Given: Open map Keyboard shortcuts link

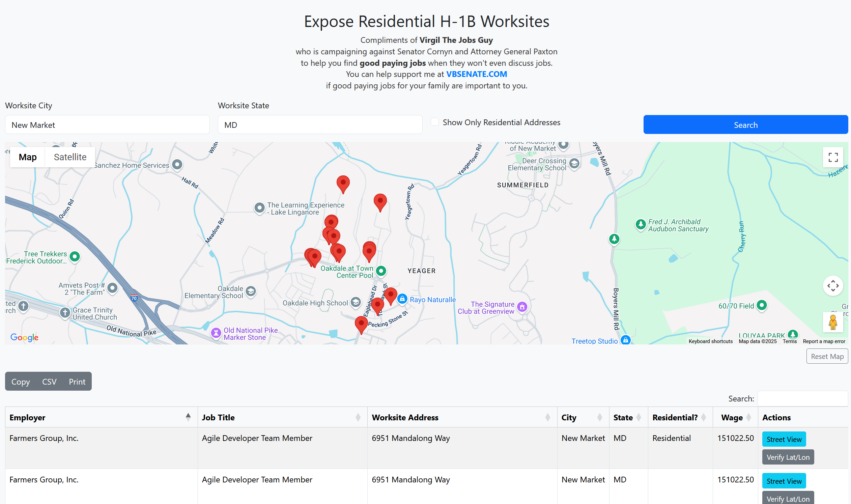Looking at the screenshot, I should point(710,341).
